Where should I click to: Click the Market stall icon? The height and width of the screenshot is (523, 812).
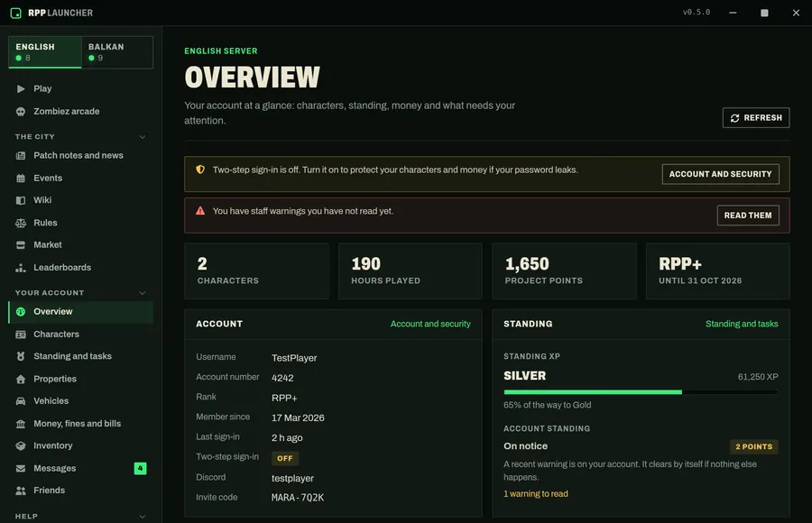pos(21,245)
